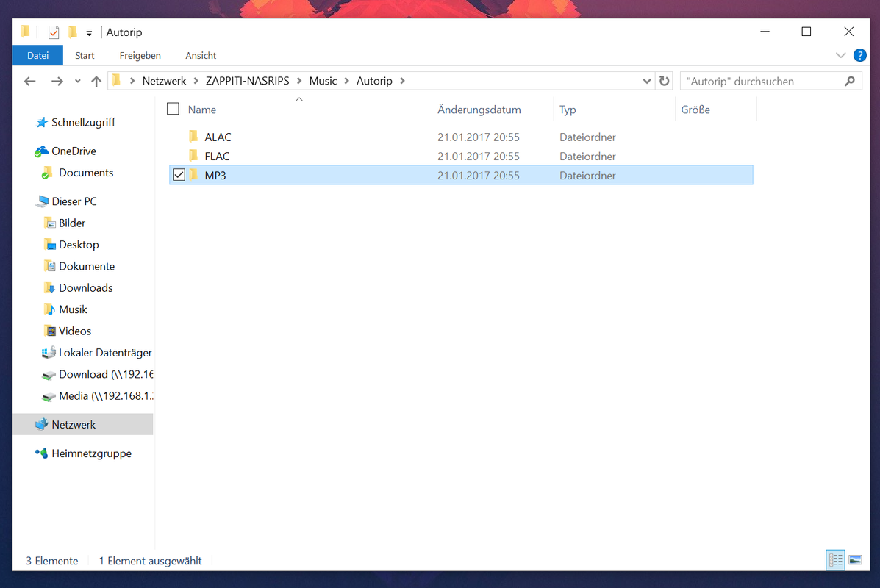Click the Autorip breadcrumb in address bar
The height and width of the screenshot is (588, 880).
click(374, 81)
